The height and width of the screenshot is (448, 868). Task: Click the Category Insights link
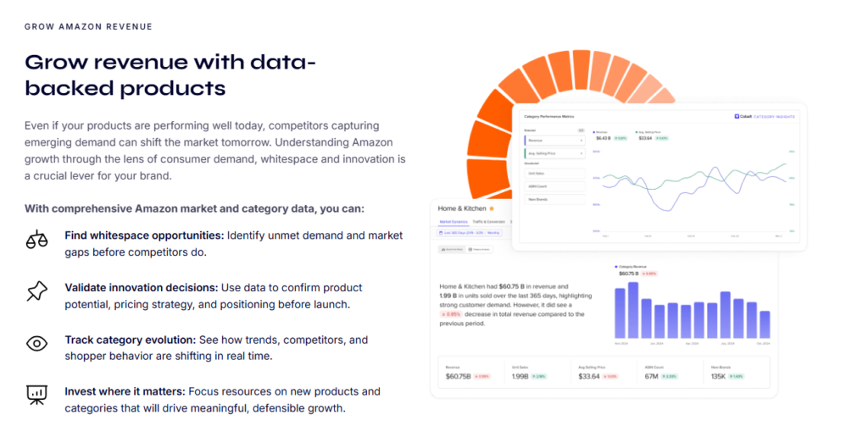tap(774, 117)
